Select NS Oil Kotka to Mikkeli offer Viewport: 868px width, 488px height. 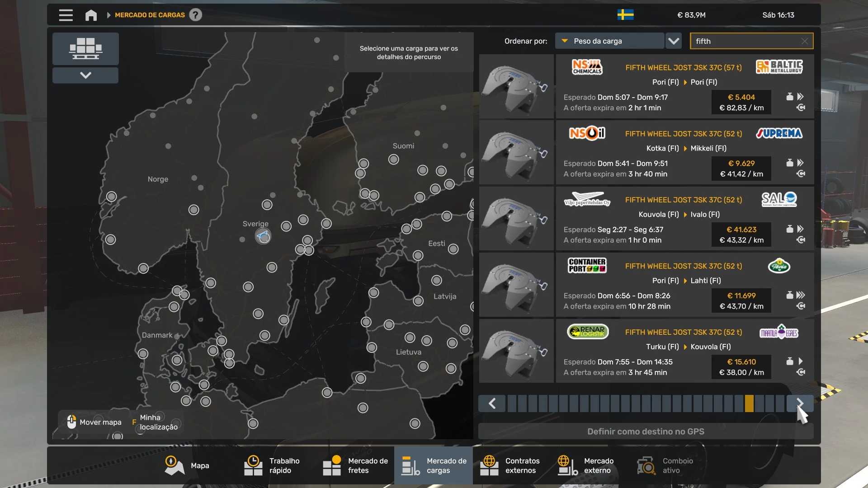[x=685, y=152]
